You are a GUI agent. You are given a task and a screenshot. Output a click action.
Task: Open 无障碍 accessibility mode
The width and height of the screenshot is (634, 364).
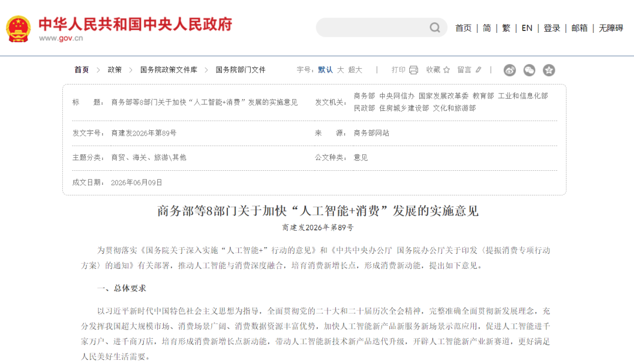611,28
